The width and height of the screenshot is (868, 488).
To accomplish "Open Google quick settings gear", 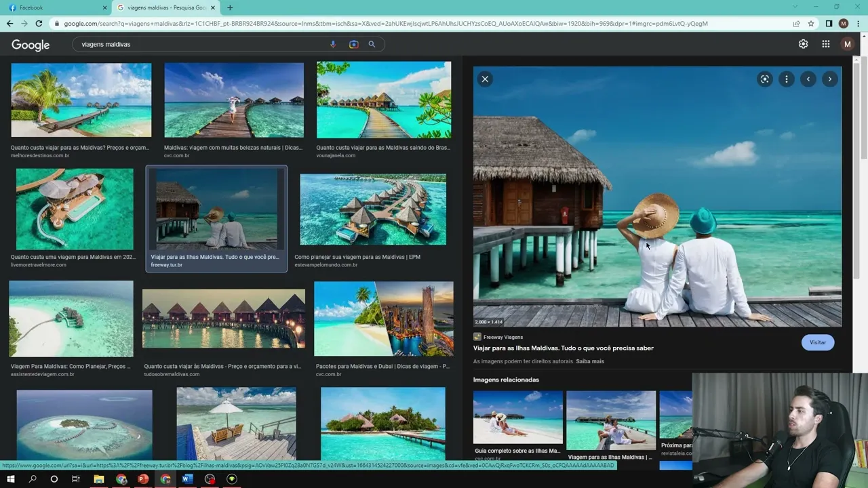I will (x=804, y=44).
